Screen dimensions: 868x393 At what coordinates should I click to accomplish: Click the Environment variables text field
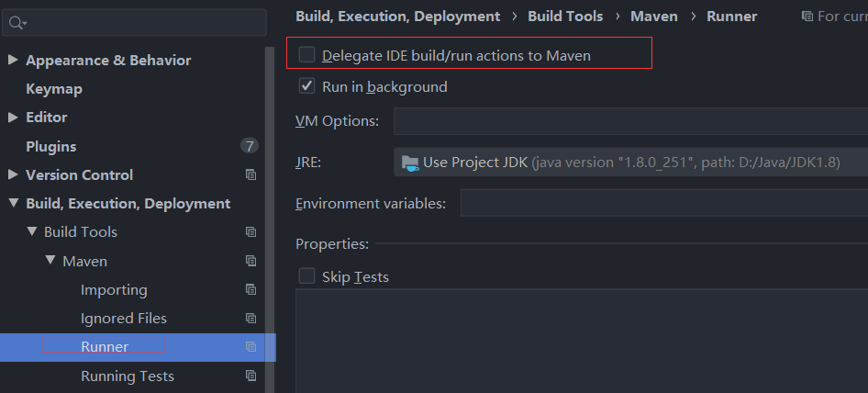click(x=663, y=203)
